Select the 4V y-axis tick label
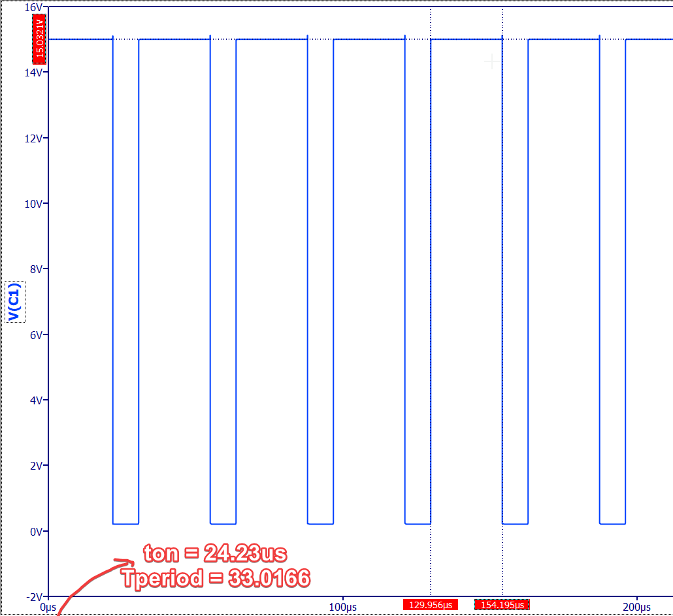This screenshot has width=673, height=616. pyautogui.click(x=35, y=400)
